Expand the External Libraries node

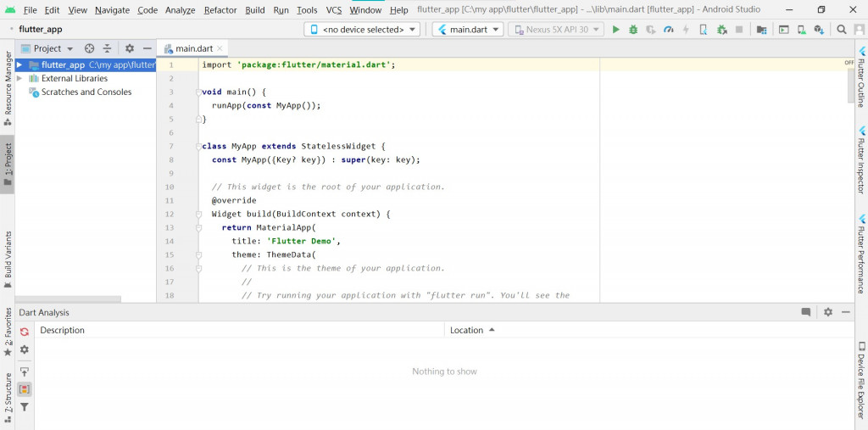pyautogui.click(x=19, y=78)
